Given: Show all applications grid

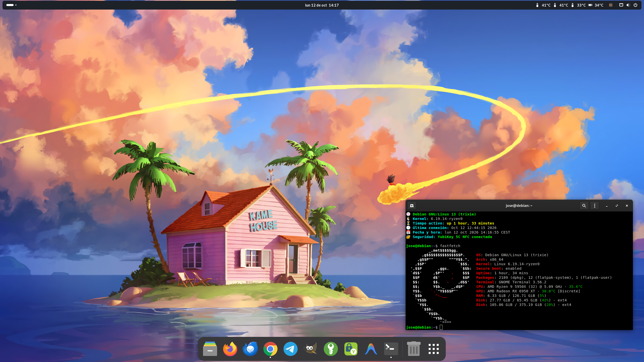Looking at the screenshot, I should point(434,349).
